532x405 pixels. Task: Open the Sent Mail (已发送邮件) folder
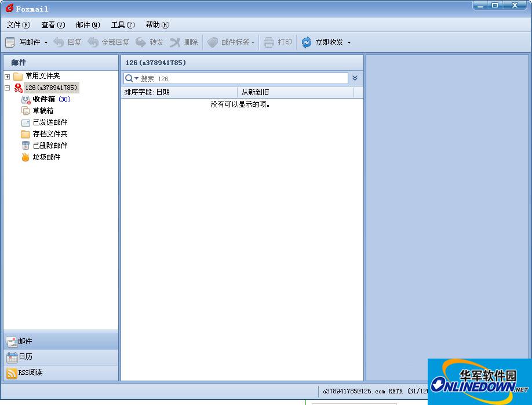[x=50, y=122]
